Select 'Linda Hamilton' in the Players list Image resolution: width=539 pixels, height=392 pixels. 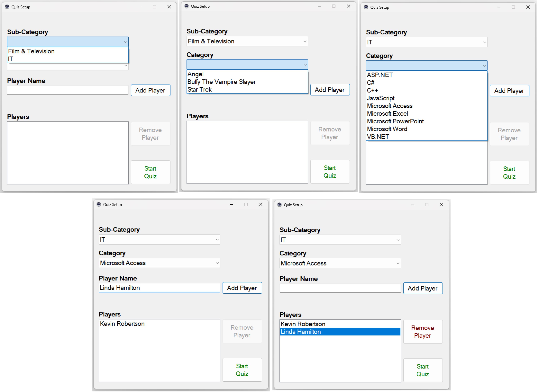click(x=301, y=332)
